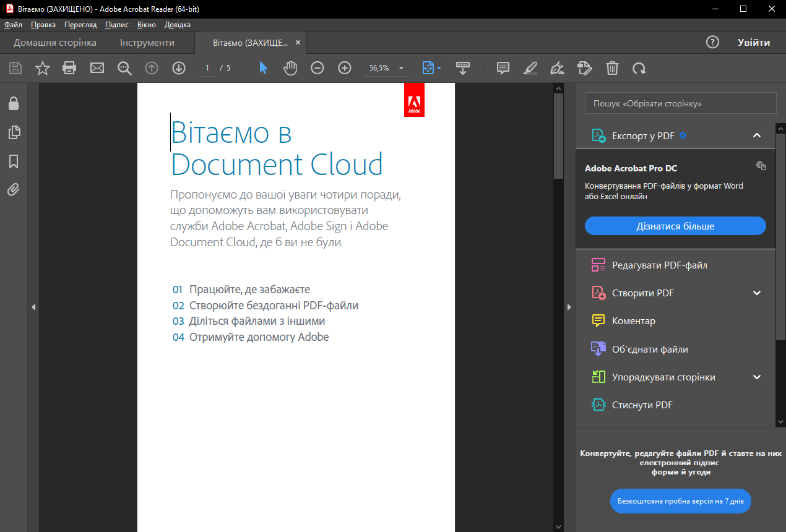Open Редагувати PDF-файл tool

(x=659, y=265)
